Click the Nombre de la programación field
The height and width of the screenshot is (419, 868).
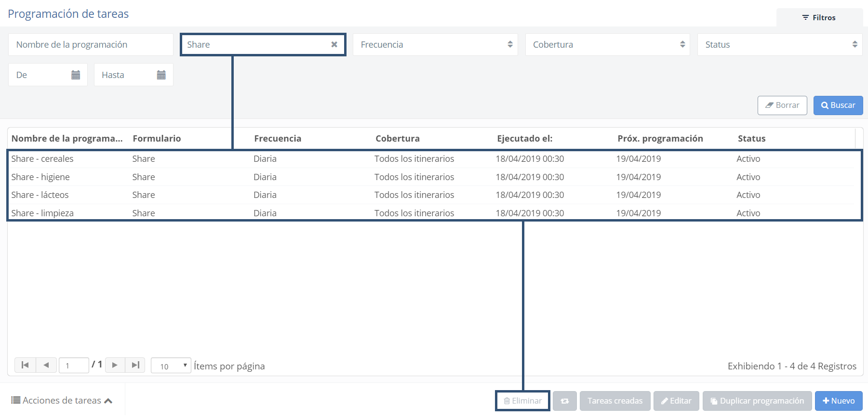[x=91, y=44]
